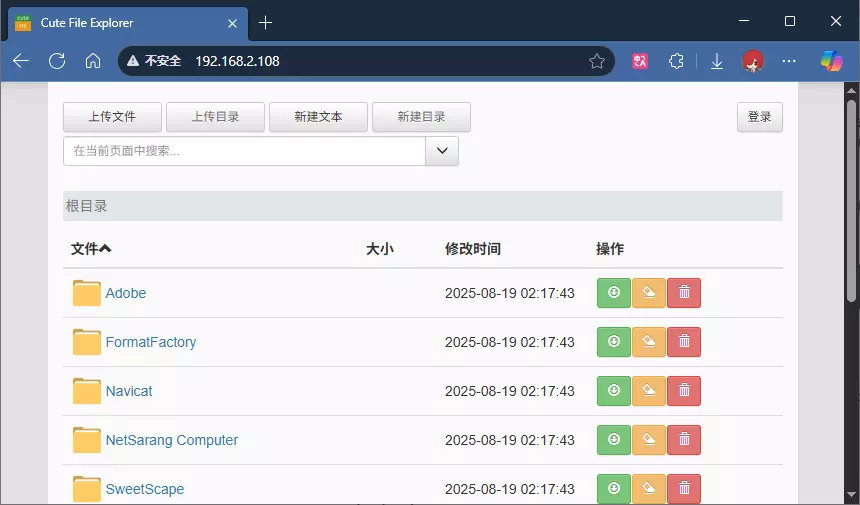Delete the NetSarang Computer folder
Image resolution: width=860 pixels, height=505 pixels.
point(684,440)
